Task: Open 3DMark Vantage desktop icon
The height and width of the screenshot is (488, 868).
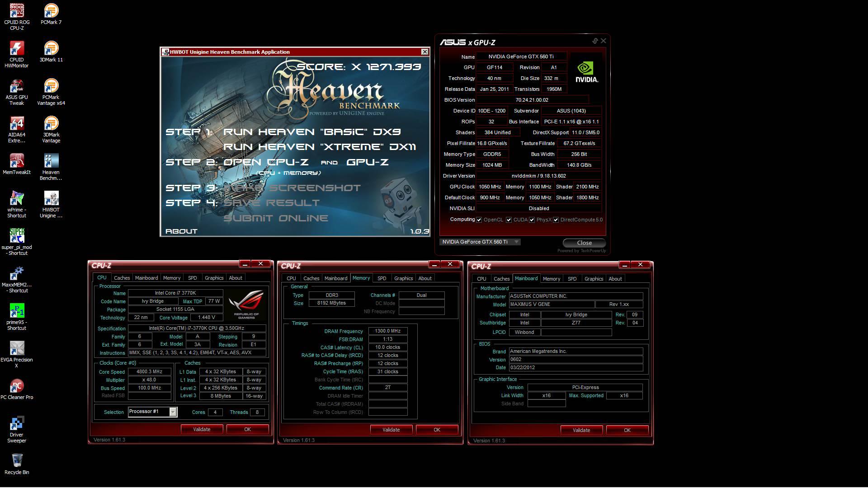Action: pos(51,129)
